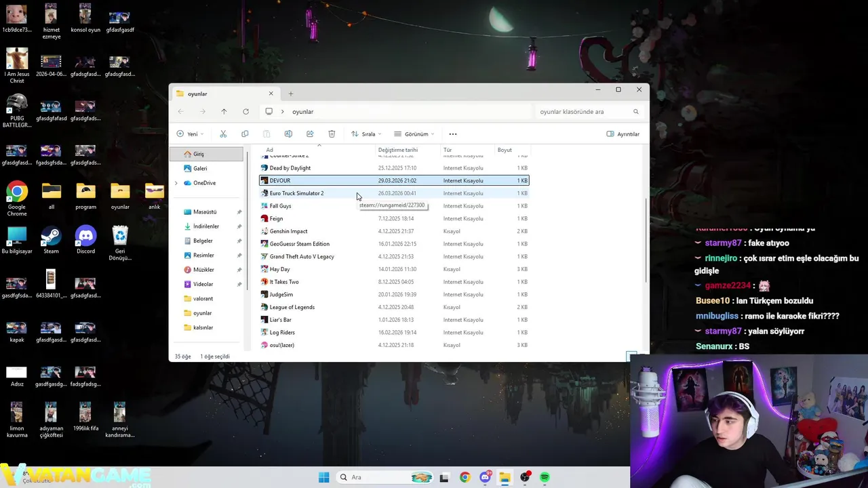
Task: Click the search box in oyunlar klasöründe ara
Action: tap(589, 111)
